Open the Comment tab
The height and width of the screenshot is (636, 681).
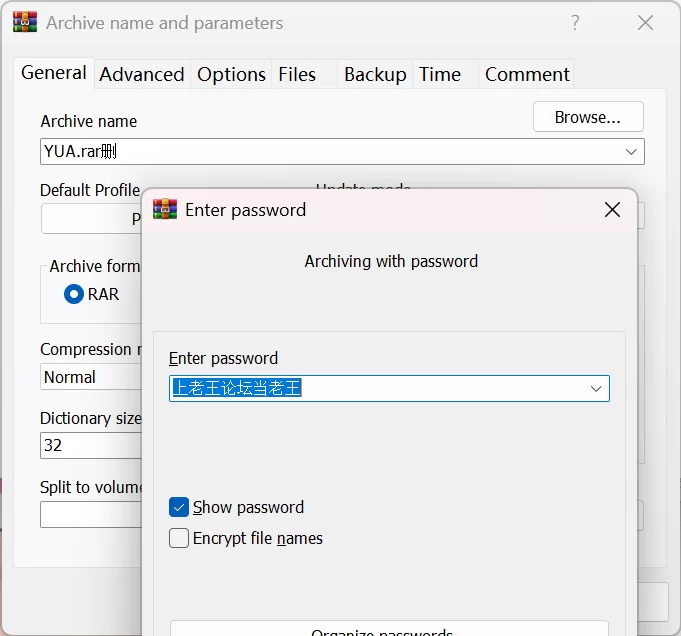(x=527, y=74)
